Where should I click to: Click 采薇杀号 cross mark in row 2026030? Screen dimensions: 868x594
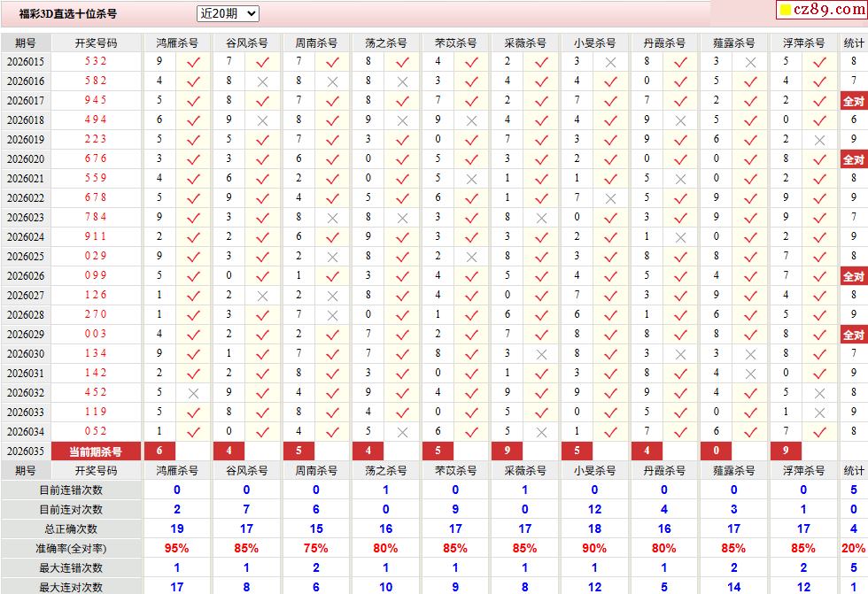point(541,354)
